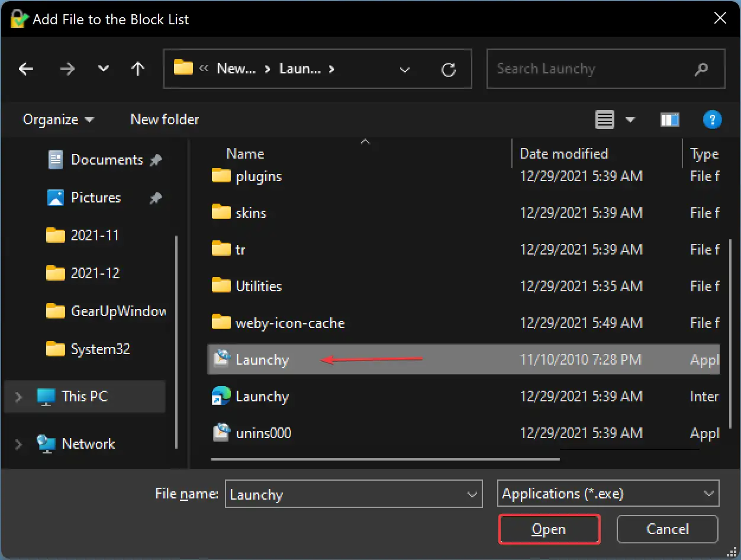Open "New..." breadcrumb in address bar

(x=236, y=69)
